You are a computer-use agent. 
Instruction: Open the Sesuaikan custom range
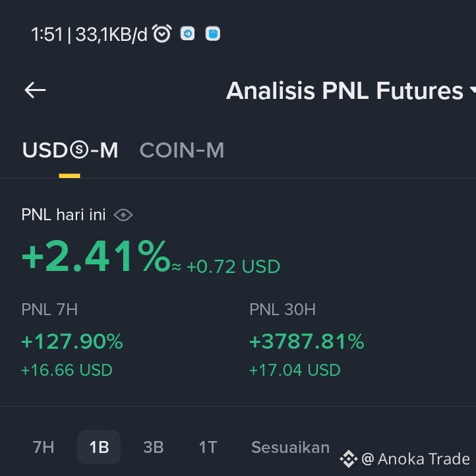point(290,447)
